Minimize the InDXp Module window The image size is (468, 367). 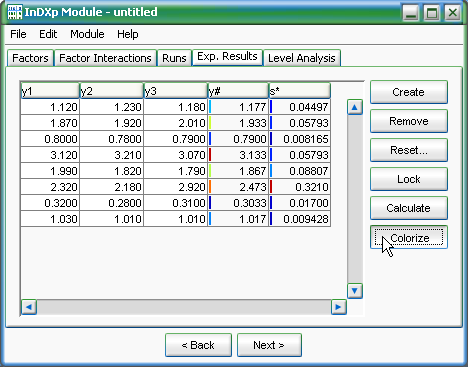[x=411, y=13]
